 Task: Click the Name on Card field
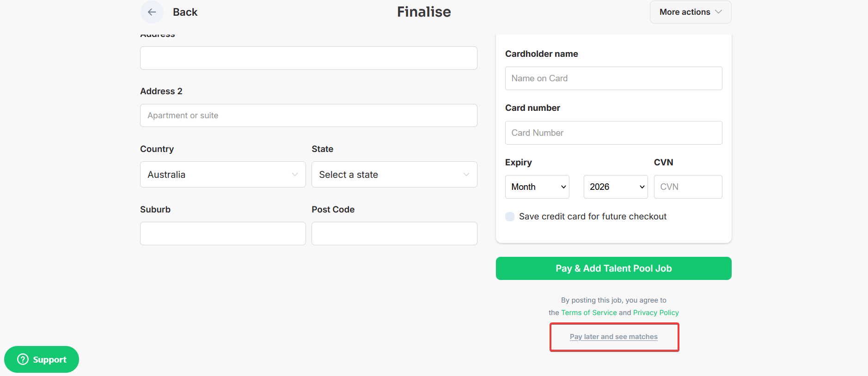613,78
